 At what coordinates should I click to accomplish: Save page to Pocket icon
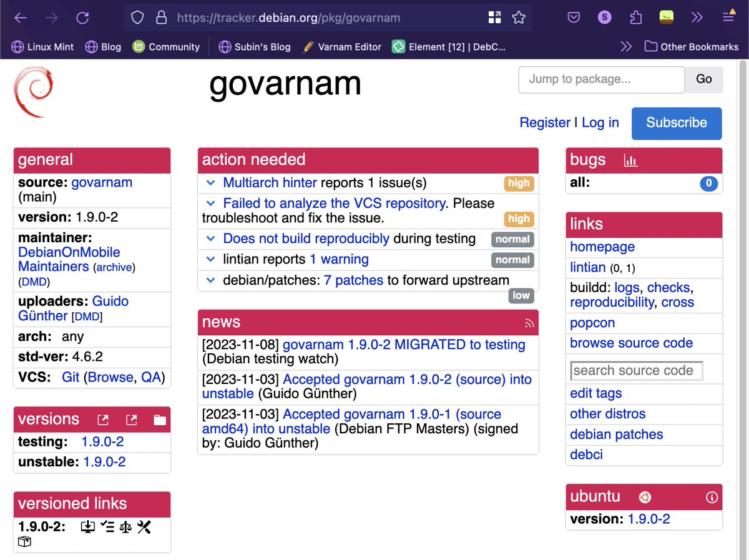(x=574, y=17)
